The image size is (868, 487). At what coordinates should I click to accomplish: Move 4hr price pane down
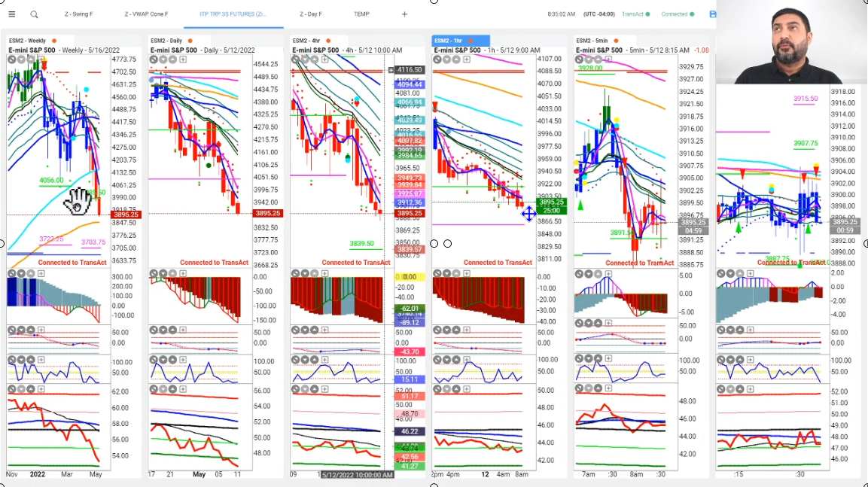305,59
